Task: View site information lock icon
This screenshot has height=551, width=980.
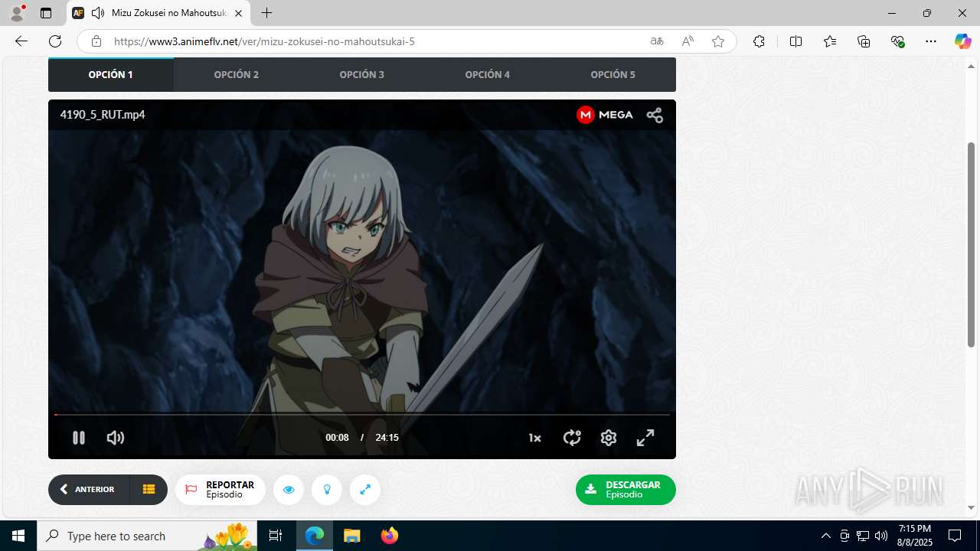Action: [96, 41]
